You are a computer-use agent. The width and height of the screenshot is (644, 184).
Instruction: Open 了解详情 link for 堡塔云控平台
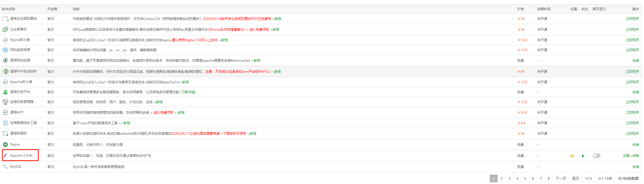188,92
